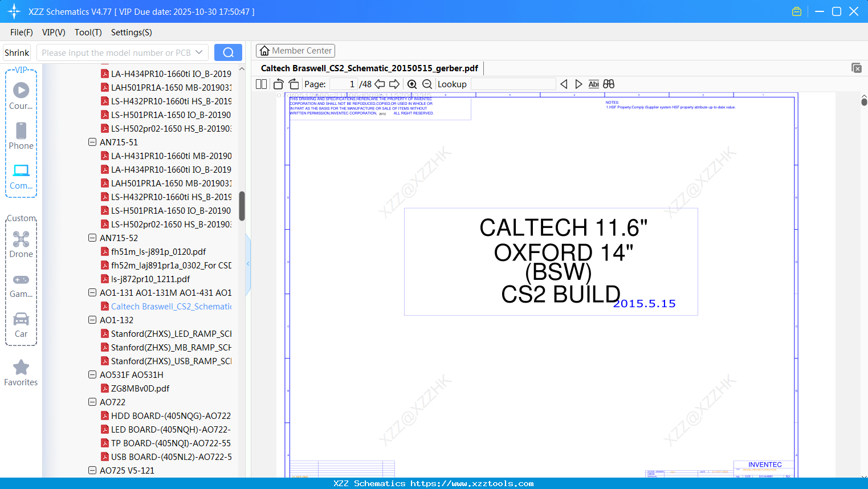Zoom in on the schematic

412,84
